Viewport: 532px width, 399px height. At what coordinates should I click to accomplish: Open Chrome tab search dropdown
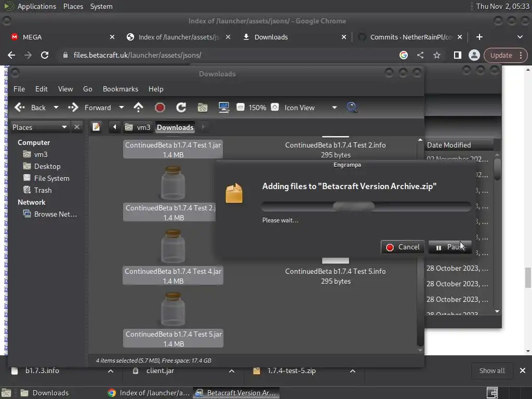pyautogui.click(x=520, y=37)
